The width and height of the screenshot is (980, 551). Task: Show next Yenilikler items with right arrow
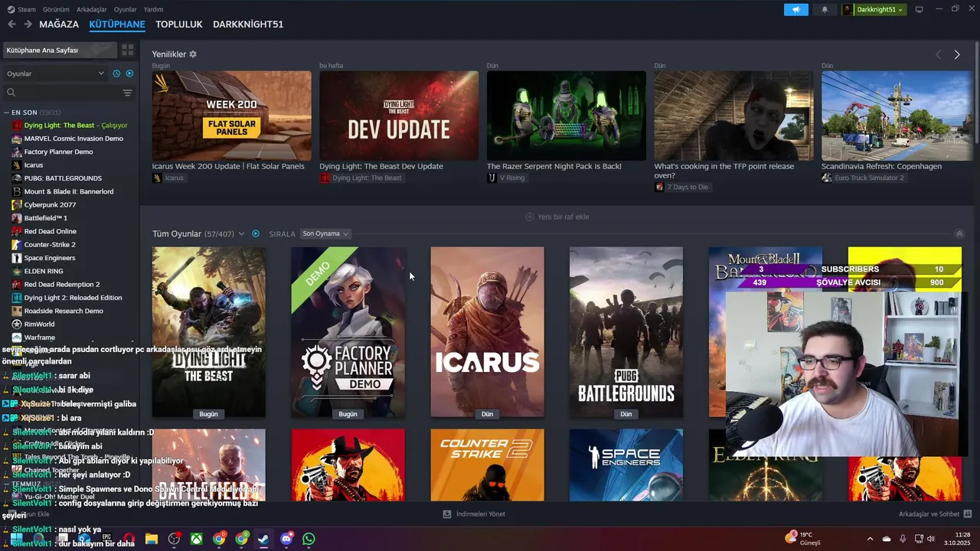[x=957, y=54]
